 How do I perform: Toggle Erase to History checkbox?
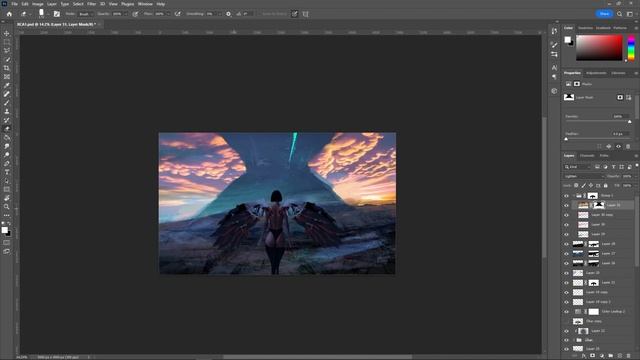260,14
